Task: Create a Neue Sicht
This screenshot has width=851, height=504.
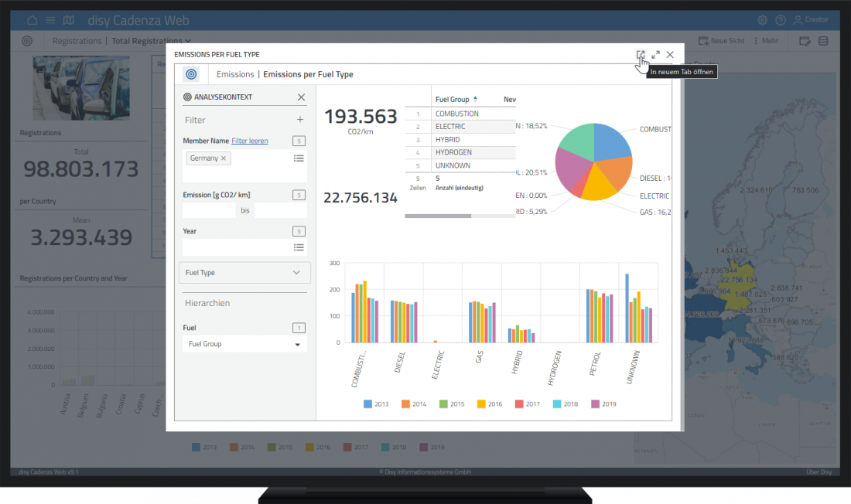Action: coord(720,40)
